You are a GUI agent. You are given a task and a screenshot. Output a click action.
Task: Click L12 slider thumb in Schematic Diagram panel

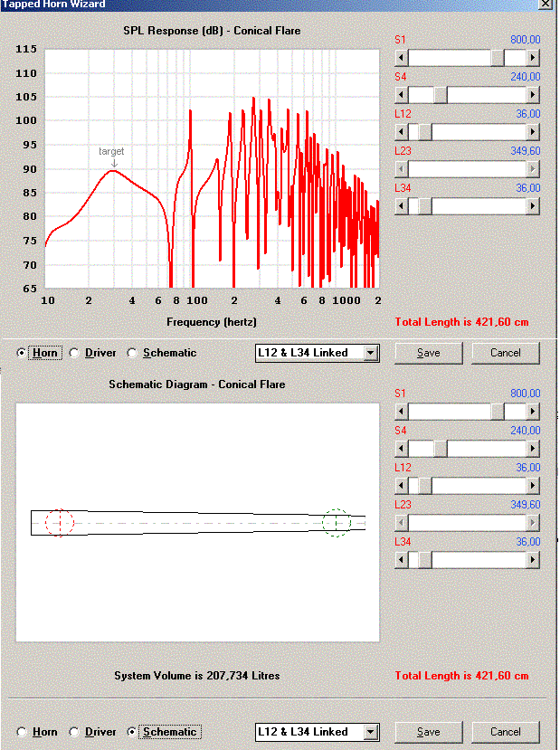coord(425,486)
